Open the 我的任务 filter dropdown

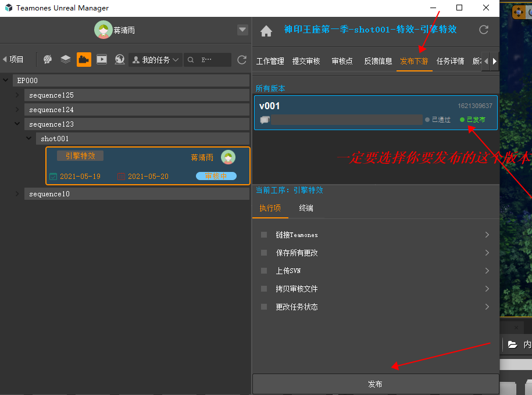tap(155, 60)
